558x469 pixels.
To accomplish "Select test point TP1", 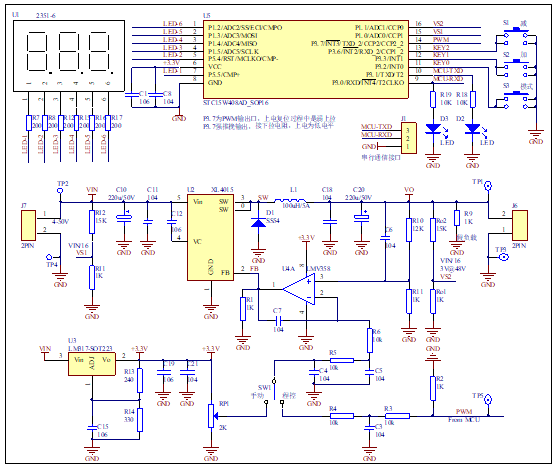I will (x=488, y=186).
